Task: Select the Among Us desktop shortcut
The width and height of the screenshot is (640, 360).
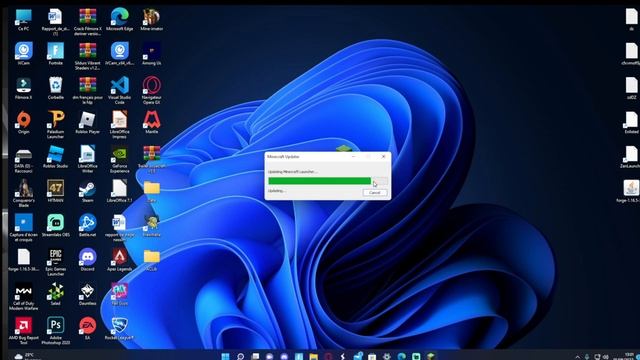Action: (x=151, y=54)
